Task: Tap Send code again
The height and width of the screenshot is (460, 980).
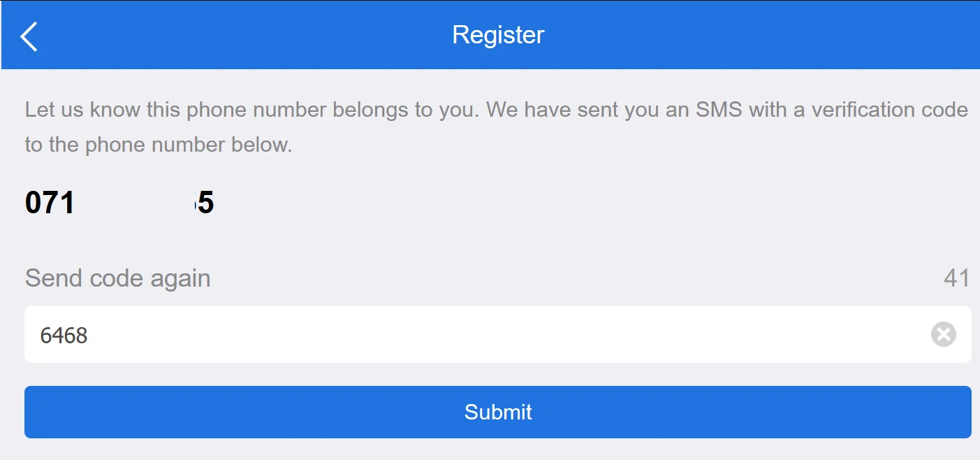Action: (x=118, y=278)
